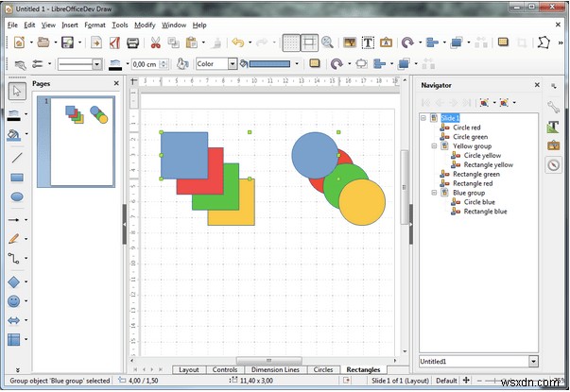This screenshot has width=570, height=392.
Task: Open sidebar Properties wrench icon
Action: point(553,107)
